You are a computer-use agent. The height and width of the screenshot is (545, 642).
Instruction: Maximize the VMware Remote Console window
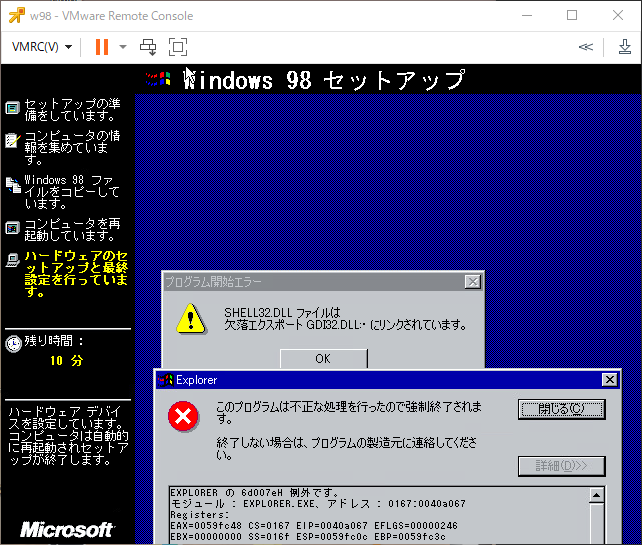pos(572,16)
